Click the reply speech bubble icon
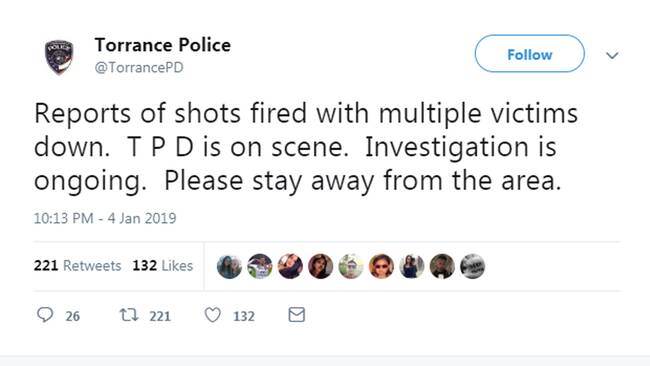Screen dimensions: 650x366 45,315
